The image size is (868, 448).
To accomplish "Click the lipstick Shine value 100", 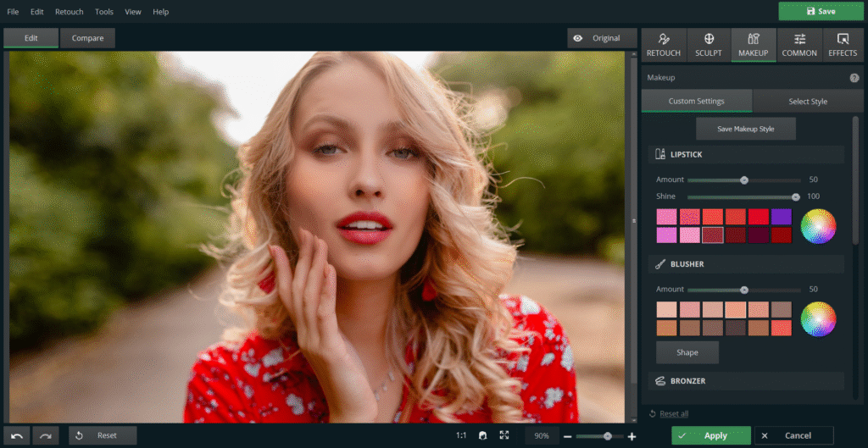I will tap(813, 196).
